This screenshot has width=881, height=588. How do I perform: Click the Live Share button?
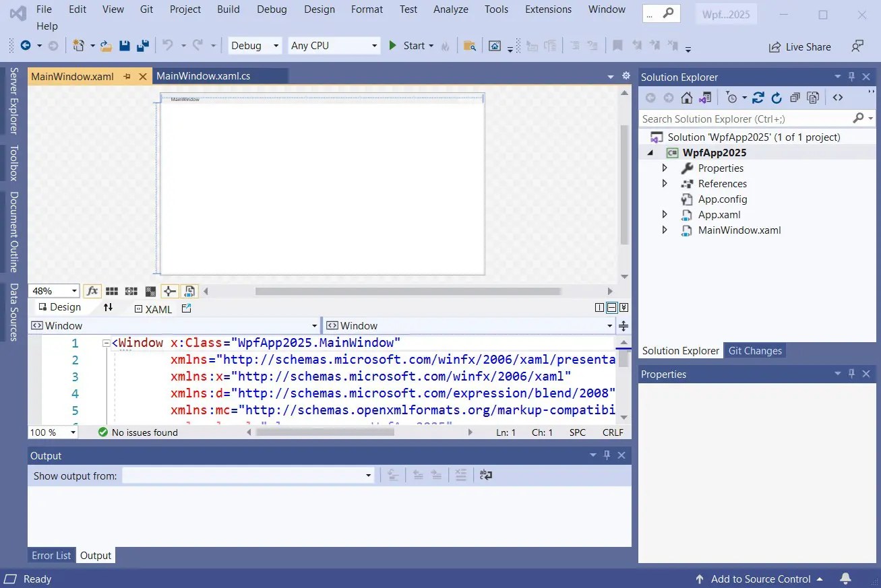800,47
